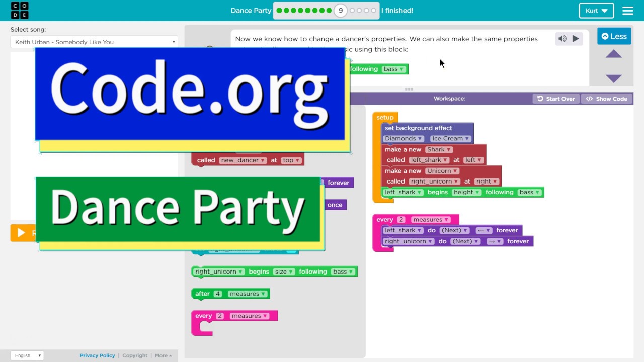
Task: Open the right_unicorn name dropdown in make block
Action: pos(434,182)
